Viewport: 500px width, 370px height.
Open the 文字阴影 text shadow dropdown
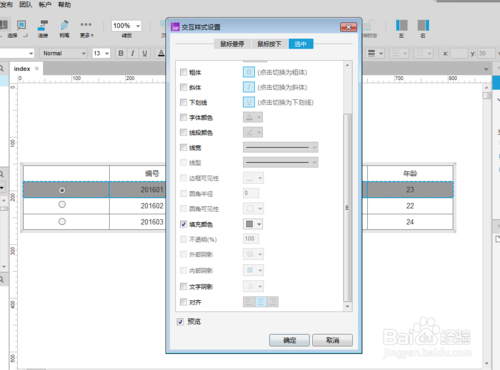(253, 286)
